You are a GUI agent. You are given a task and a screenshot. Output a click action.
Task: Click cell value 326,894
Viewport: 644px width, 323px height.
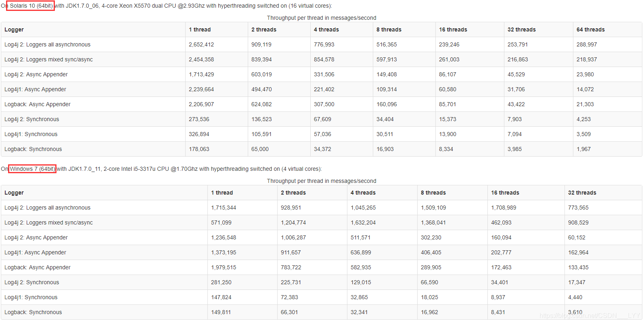[199, 134]
